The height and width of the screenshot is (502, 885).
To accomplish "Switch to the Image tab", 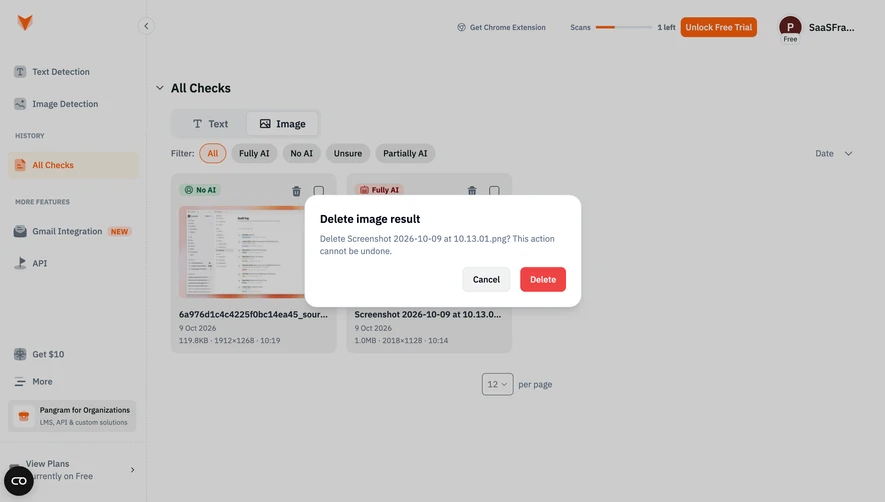I will (x=282, y=124).
